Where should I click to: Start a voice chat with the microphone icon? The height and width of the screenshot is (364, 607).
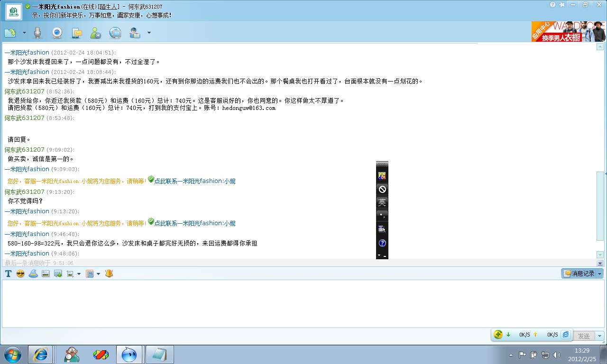pos(37,33)
